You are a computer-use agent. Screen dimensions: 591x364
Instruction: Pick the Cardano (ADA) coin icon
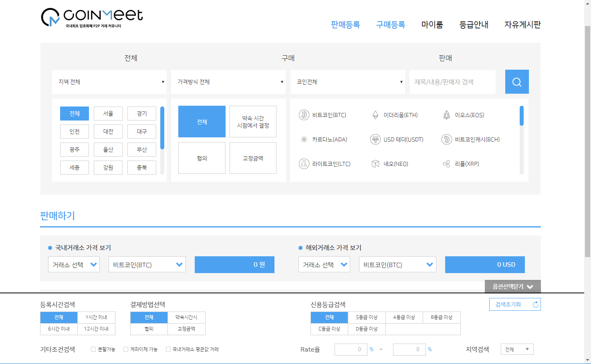[x=304, y=139]
